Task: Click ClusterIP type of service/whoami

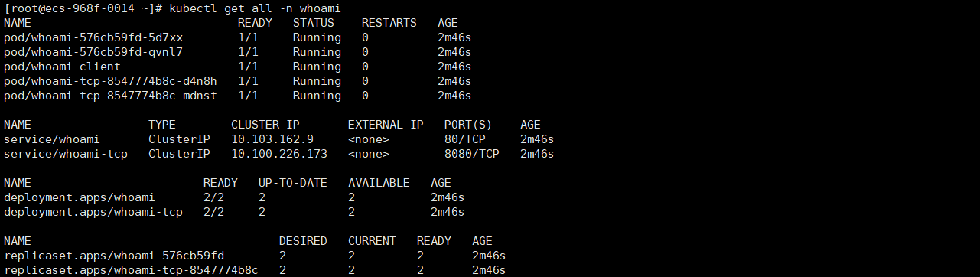Action: (179, 139)
